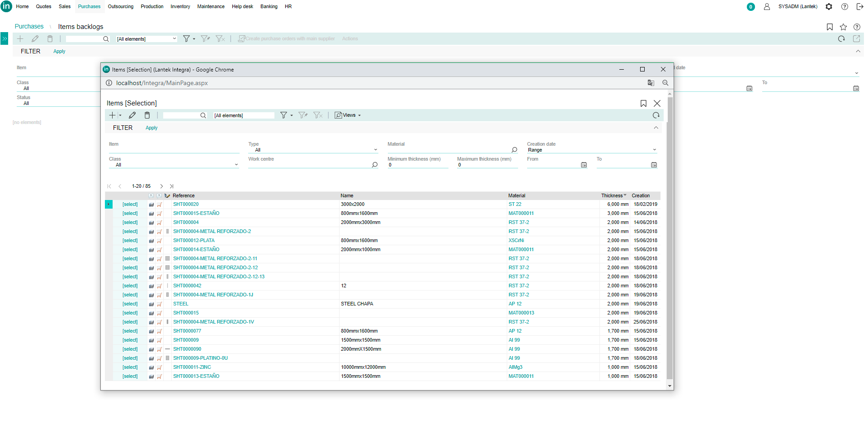Expand the Type dropdown in filter
The height and width of the screenshot is (424, 868).
[375, 150]
